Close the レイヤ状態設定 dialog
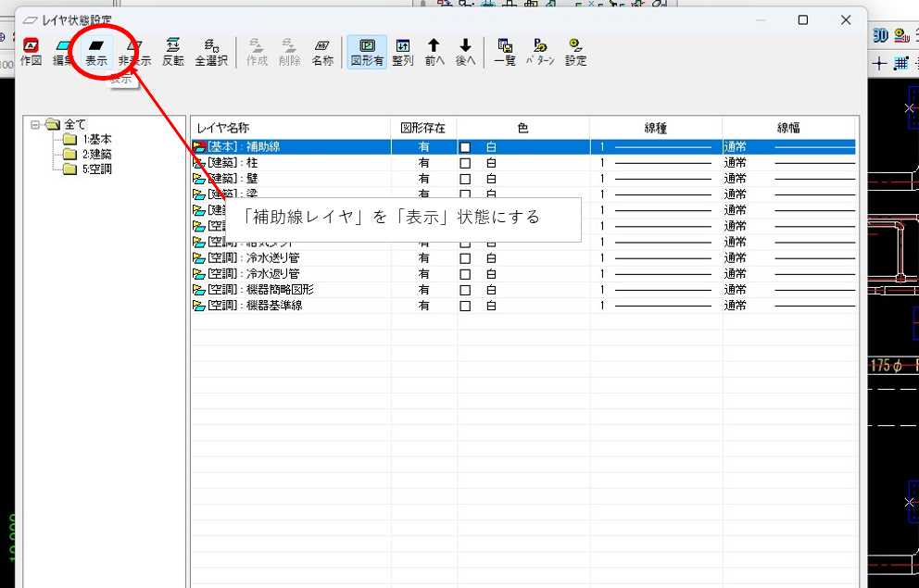This screenshot has height=588, width=919. coord(846,20)
